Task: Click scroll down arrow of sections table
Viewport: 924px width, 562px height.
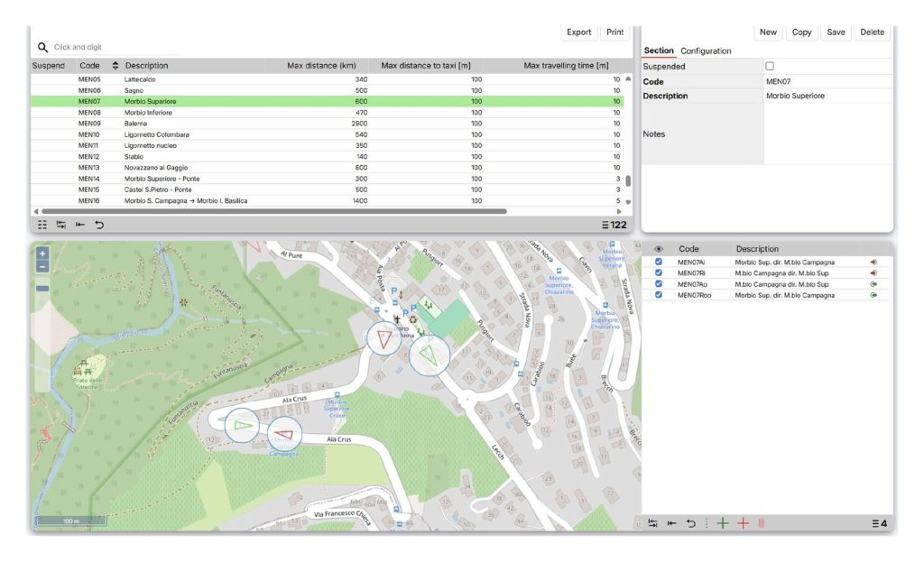Action: click(x=628, y=202)
